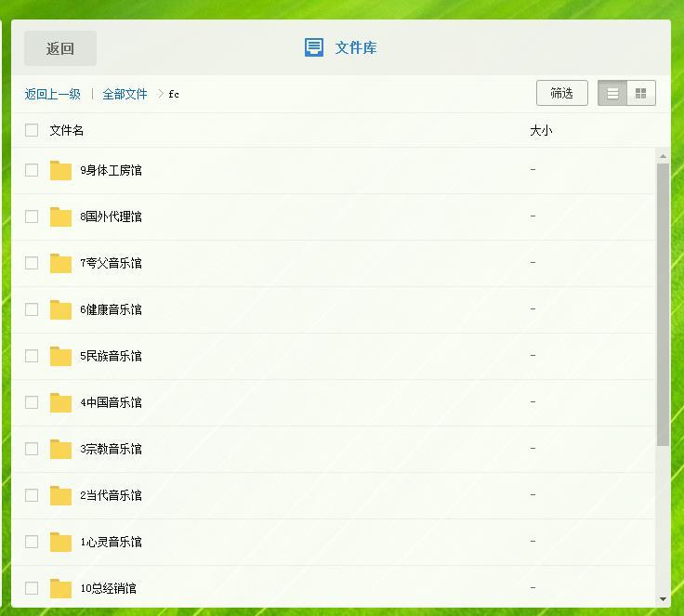The width and height of the screenshot is (684, 616).
Task: Check the box for 8国外代理馆
Action: 32,216
